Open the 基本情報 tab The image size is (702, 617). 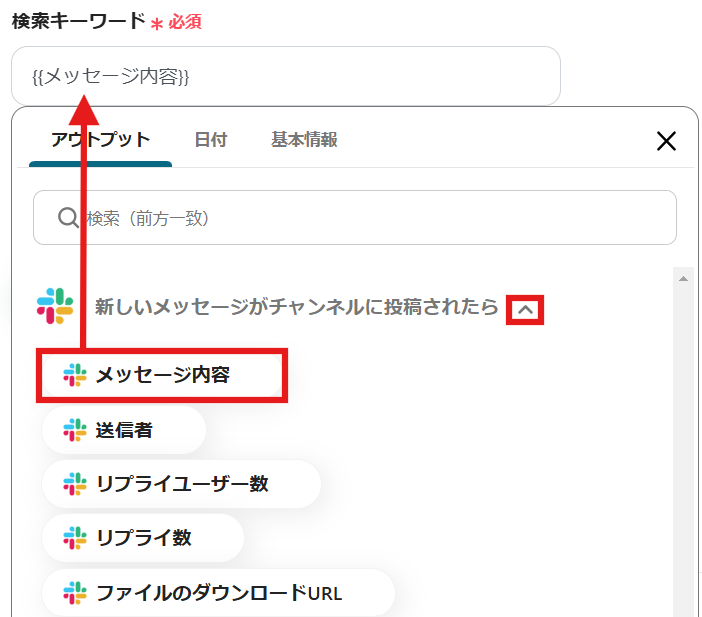point(304,140)
